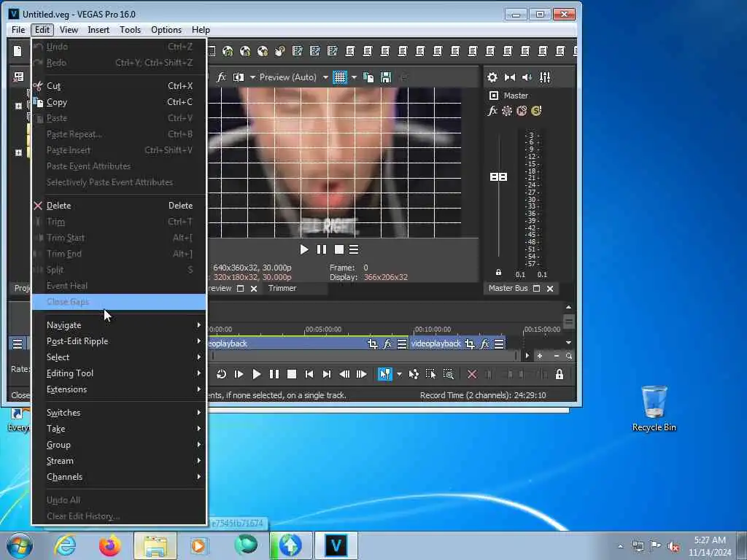
Task: Open Internet Explorer from taskbar
Action: click(x=65, y=545)
